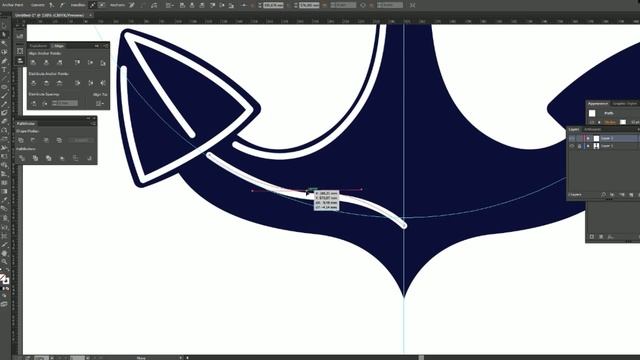Select the top layer row in Layers
Screen dimensions: 640x360
603,138
